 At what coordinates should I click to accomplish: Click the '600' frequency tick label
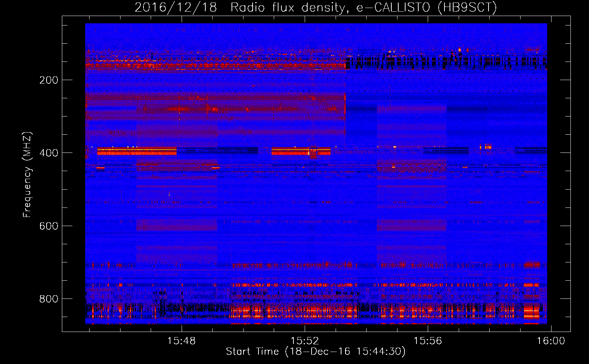coord(49,226)
